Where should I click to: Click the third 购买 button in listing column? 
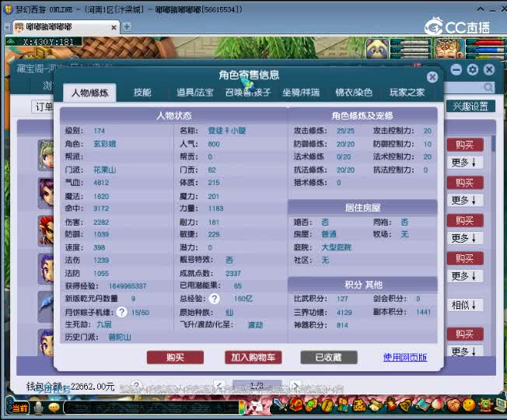[465, 221]
